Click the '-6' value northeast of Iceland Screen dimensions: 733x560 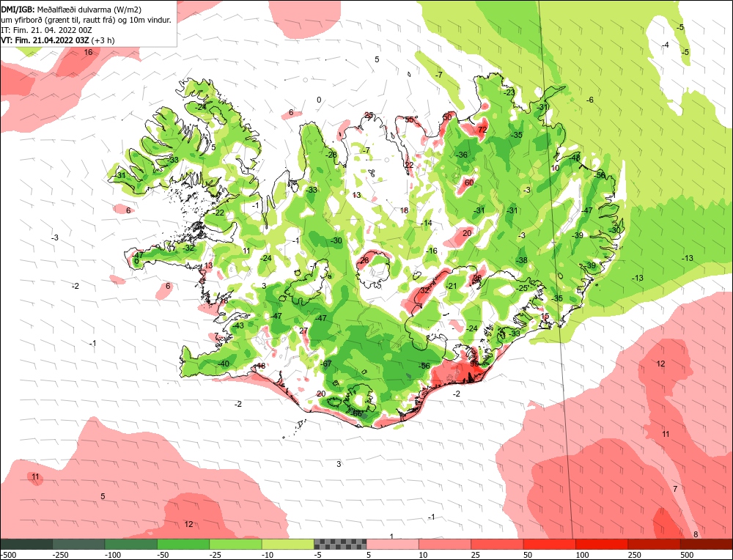(590, 100)
